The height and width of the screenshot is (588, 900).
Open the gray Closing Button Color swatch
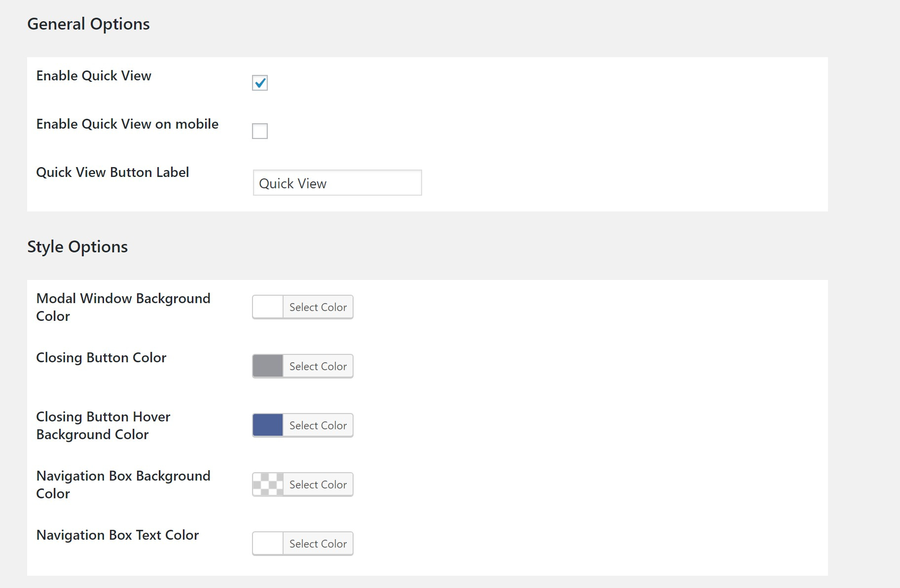268,366
